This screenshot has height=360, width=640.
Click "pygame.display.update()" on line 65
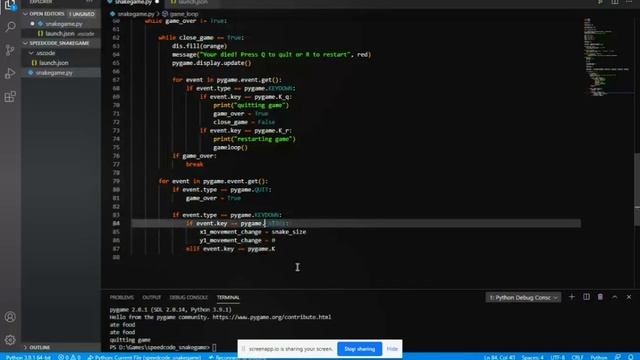(x=211, y=63)
